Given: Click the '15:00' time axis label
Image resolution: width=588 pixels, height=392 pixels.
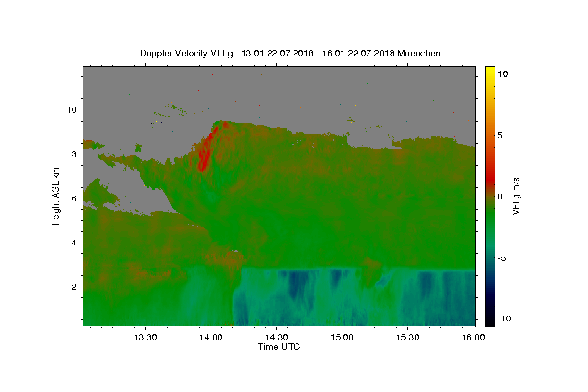Looking at the screenshot, I should tap(342, 337).
